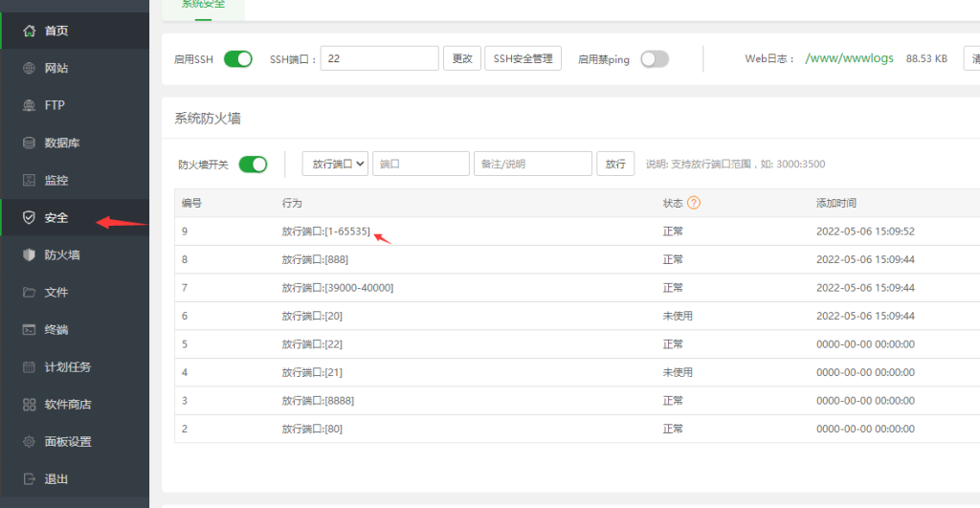Click the 行为 column header
Viewport: 980px width, 508px height.
pyautogui.click(x=292, y=203)
